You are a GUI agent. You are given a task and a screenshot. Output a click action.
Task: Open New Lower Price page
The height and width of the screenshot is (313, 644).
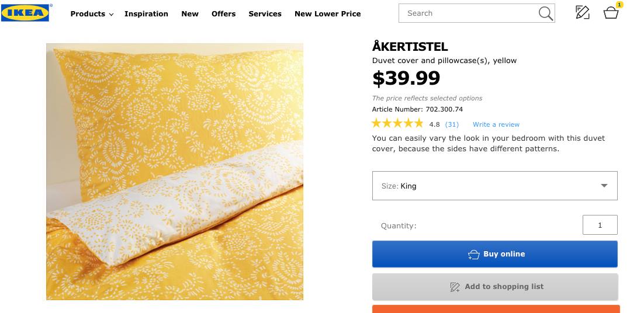(327, 13)
